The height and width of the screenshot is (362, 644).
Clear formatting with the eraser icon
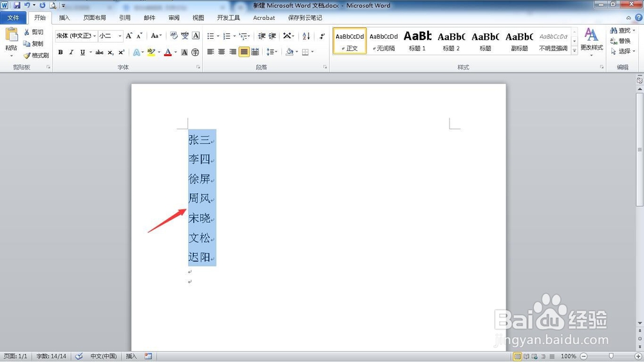[x=174, y=35]
